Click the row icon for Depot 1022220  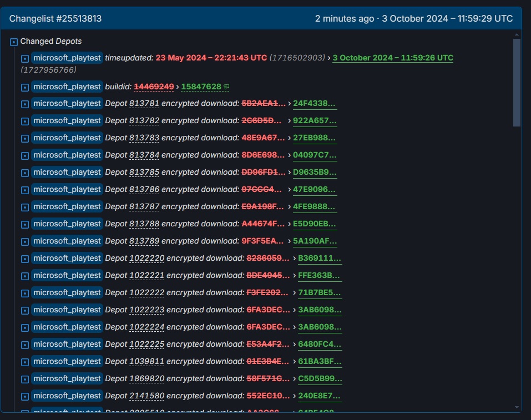[24, 259]
